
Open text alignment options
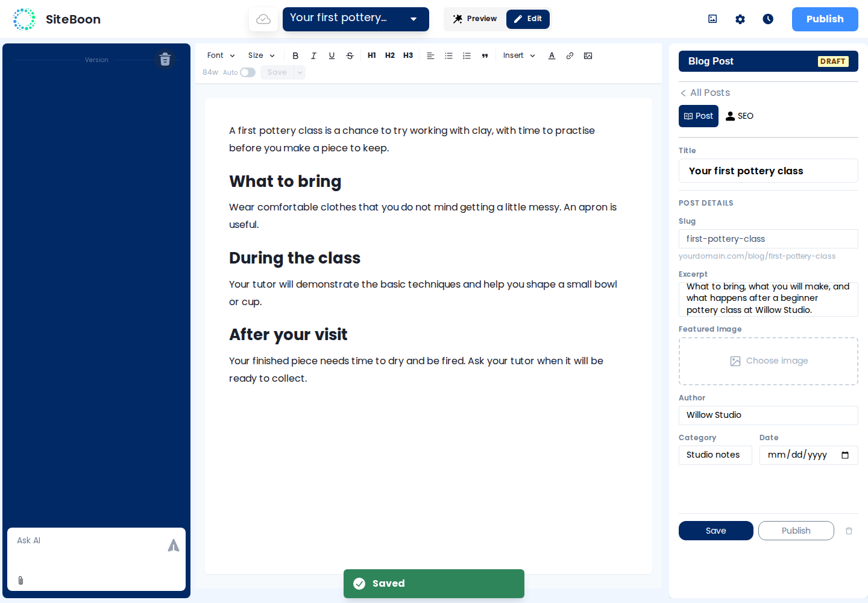click(430, 55)
